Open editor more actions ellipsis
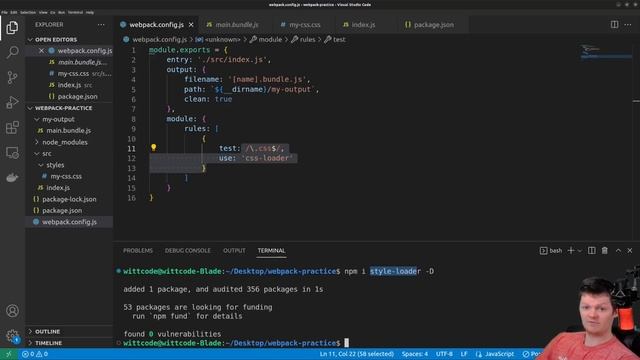Viewport: 640px width, 360px height. pyautogui.click(x=628, y=24)
